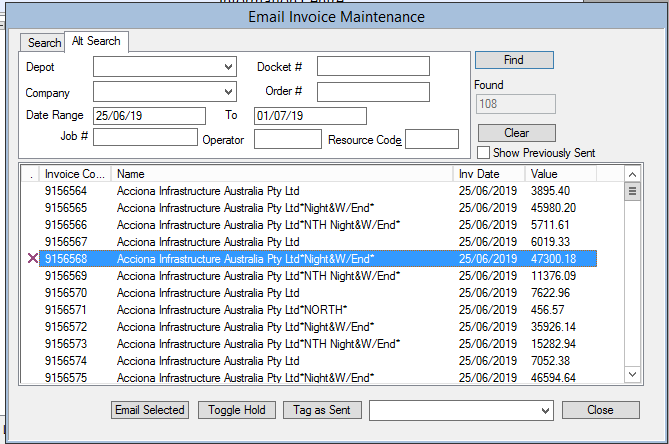Sort by Invoice Co... column header
Viewport: 669px width, 444px height.
(x=75, y=174)
